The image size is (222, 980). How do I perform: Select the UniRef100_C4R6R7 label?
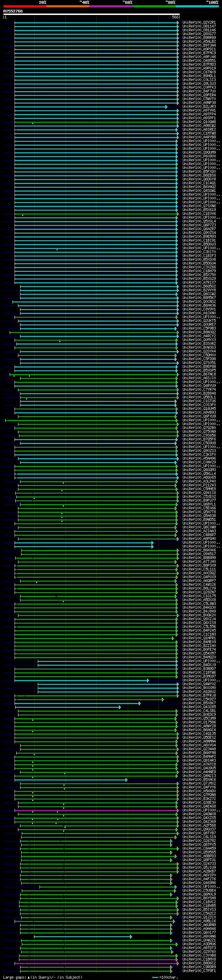[x=199, y=535]
